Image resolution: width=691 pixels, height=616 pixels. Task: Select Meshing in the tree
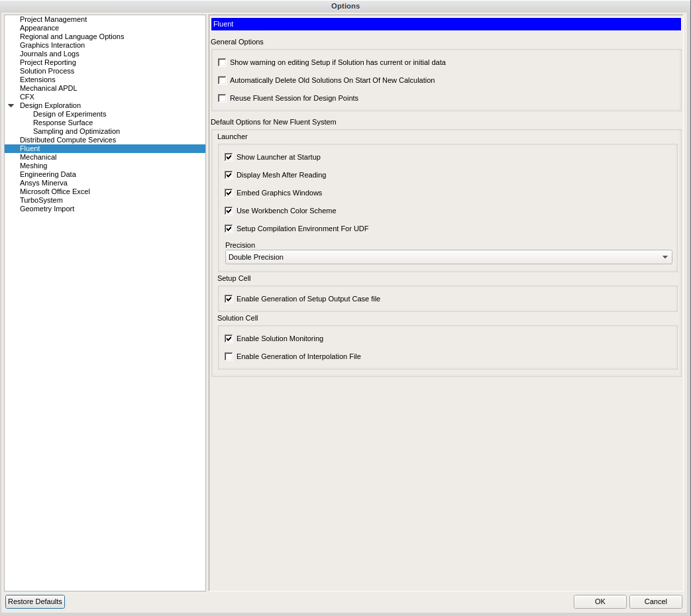[34, 166]
